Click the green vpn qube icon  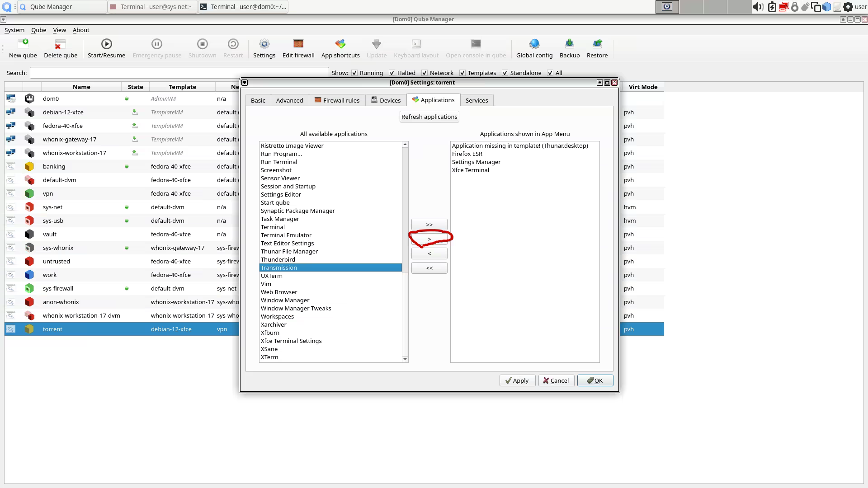click(x=29, y=193)
